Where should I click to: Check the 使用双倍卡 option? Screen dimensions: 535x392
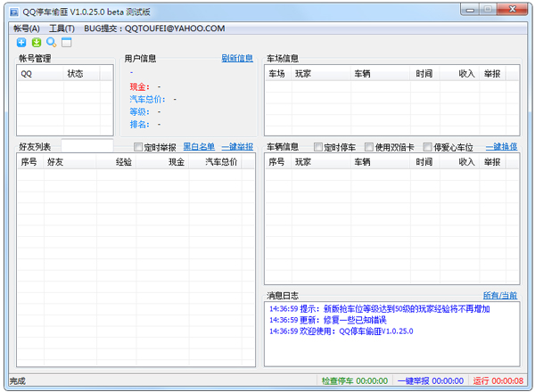[367, 147]
